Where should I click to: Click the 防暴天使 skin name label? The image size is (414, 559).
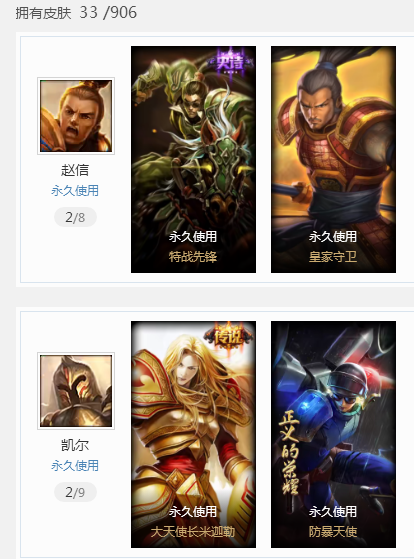tap(333, 532)
